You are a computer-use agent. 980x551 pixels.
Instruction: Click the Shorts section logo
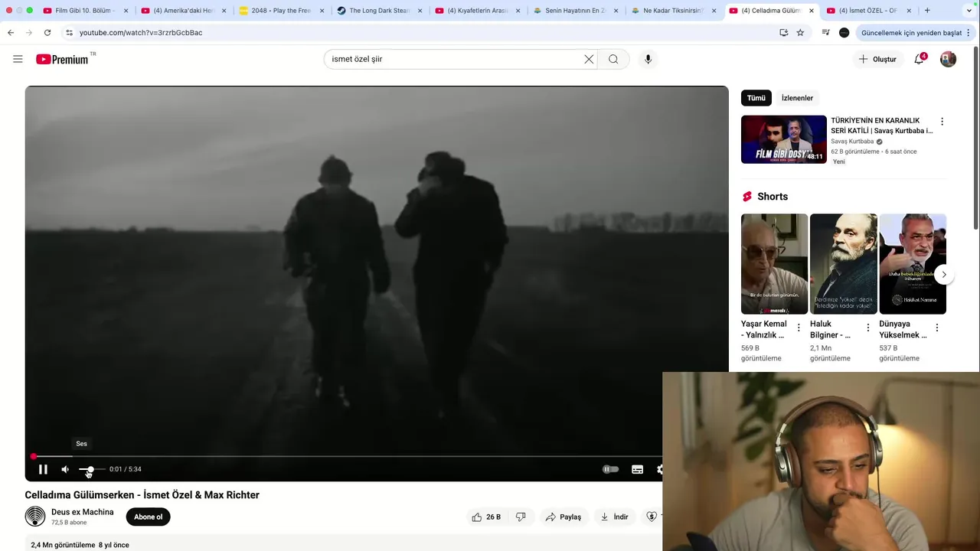click(747, 197)
